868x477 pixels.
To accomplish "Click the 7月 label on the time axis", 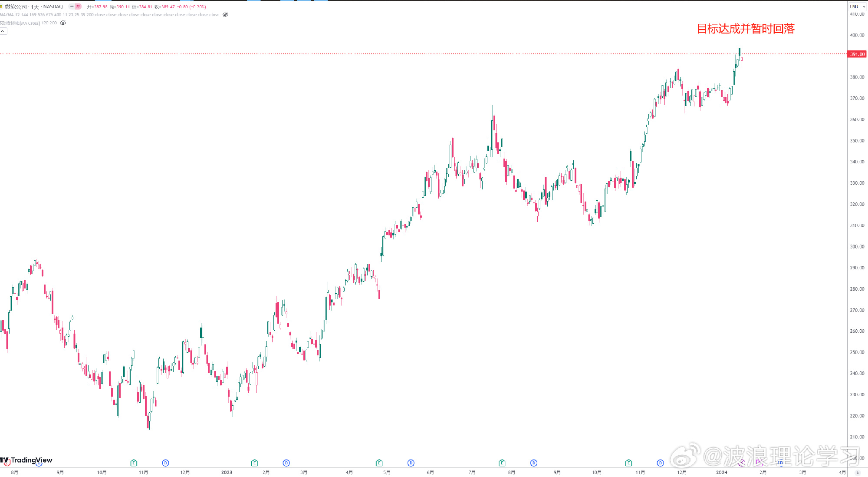I will (472, 472).
